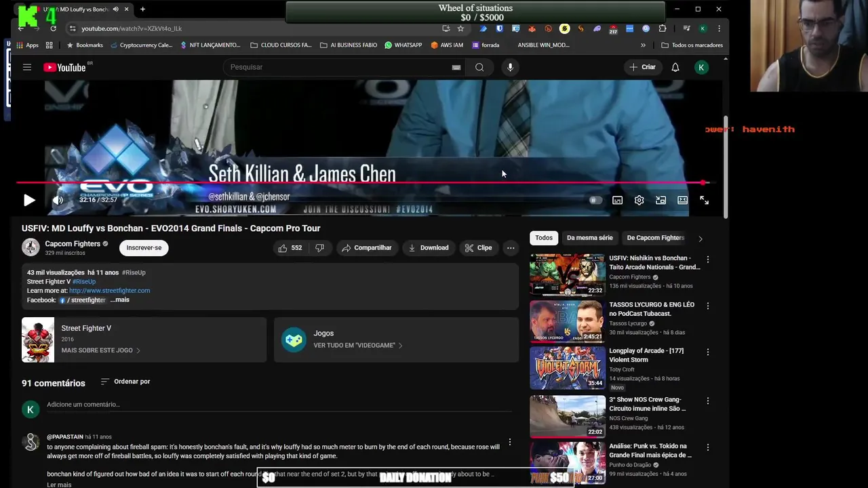Open Nishikin vs Bonchan video thumbnail

pos(568,274)
